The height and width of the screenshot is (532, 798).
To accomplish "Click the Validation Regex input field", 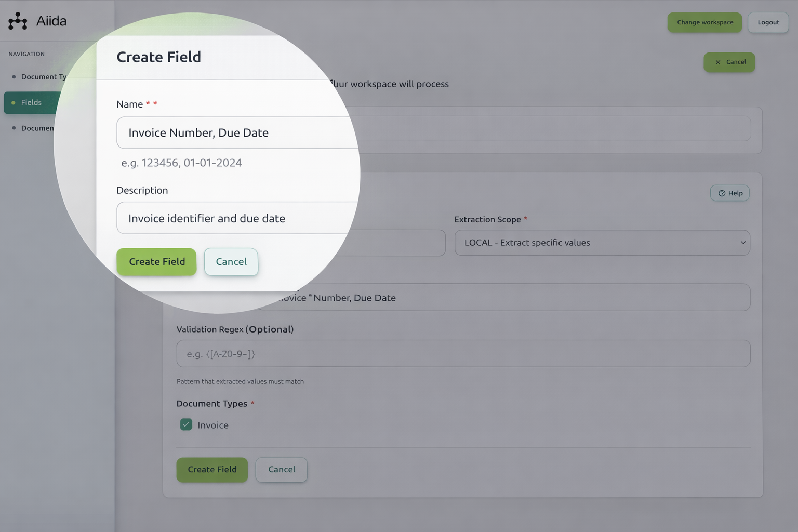I will click(463, 353).
